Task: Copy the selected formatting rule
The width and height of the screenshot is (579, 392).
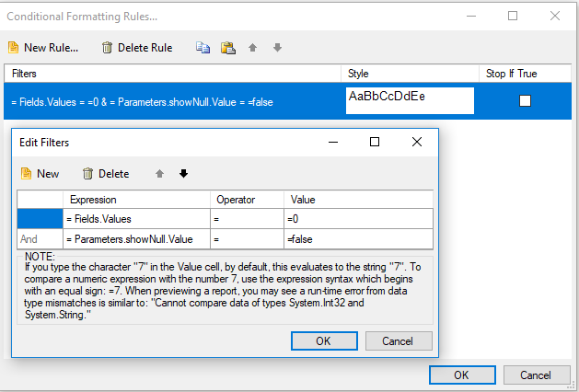Action: pyautogui.click(x=203, y=48)
